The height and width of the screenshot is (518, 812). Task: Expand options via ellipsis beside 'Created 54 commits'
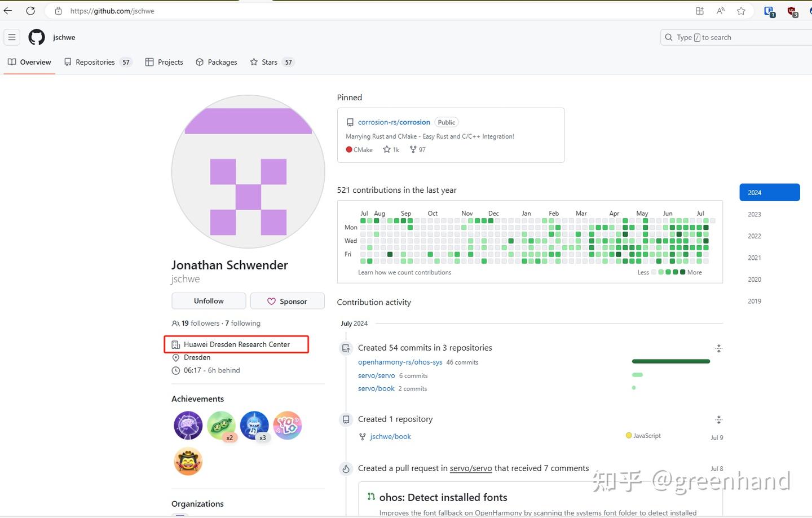coord(719,348)
